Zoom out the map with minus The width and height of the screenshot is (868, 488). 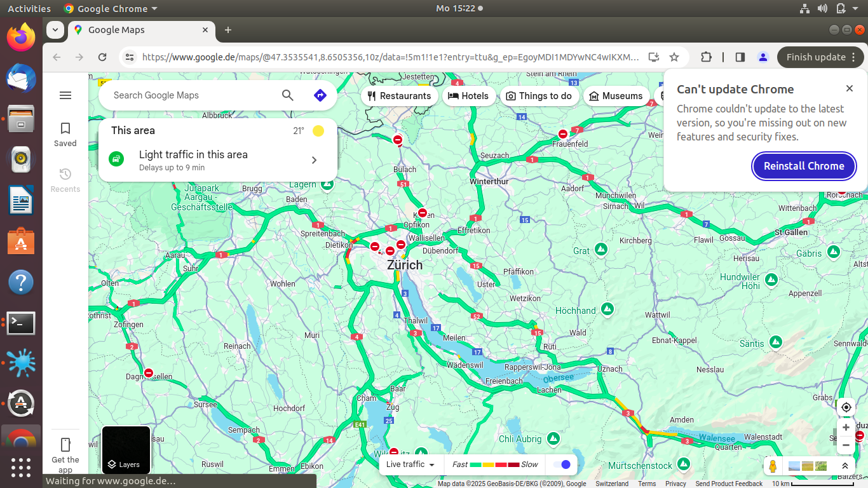coord(846,445)
